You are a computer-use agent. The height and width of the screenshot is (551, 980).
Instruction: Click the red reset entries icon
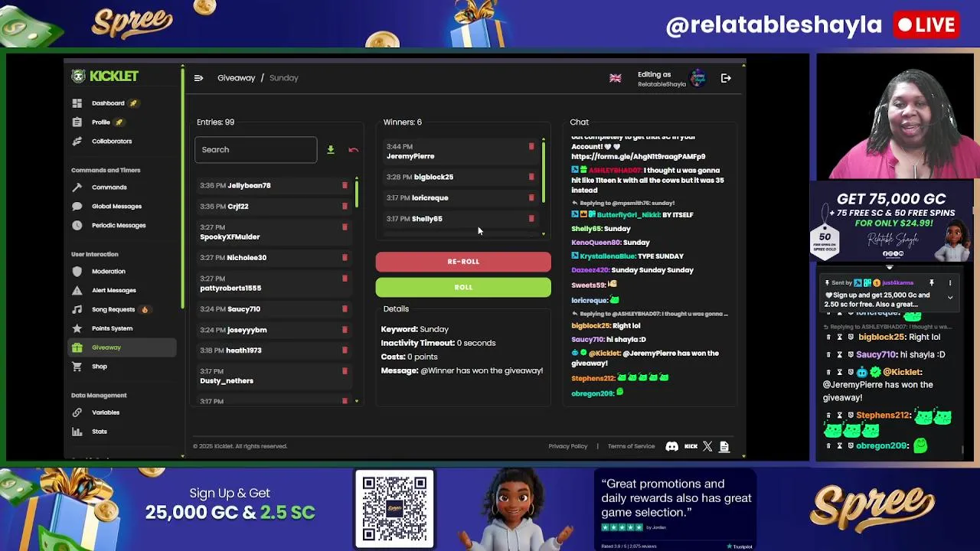click(x=353, y=150)
